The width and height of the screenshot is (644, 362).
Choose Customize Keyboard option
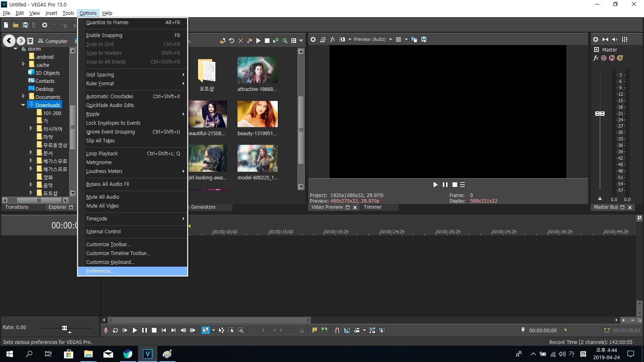[x=132, y=262]
